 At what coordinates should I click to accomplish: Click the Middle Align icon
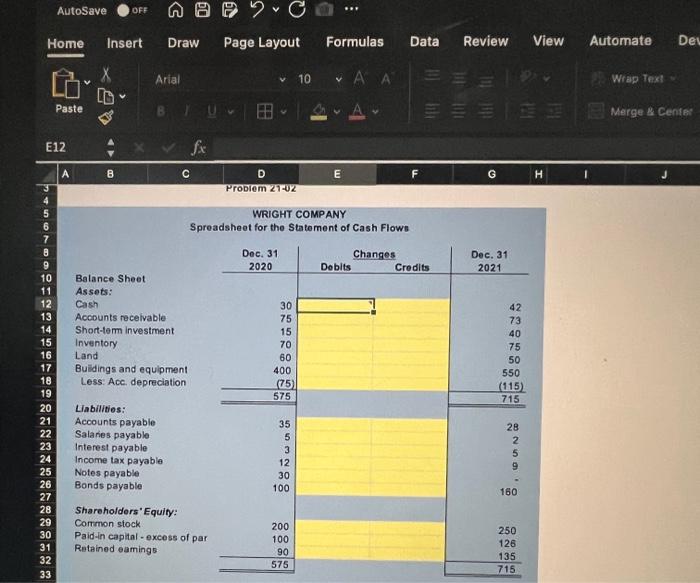tap(459, 79)
